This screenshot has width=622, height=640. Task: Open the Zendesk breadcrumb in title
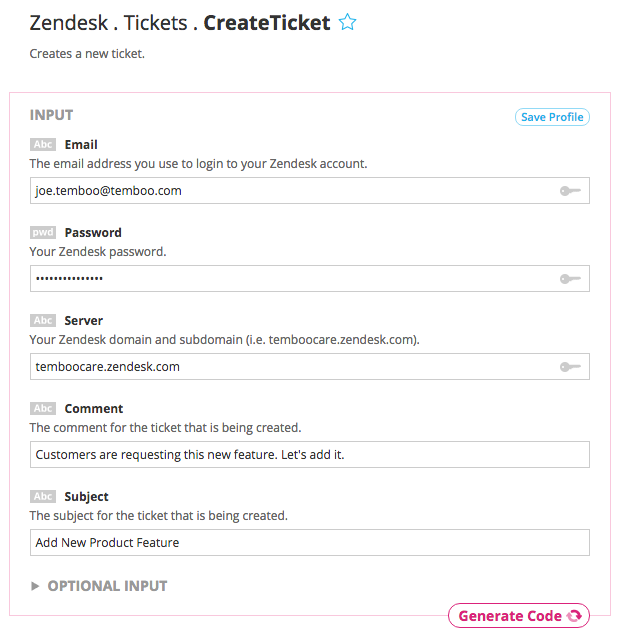click(69, 22)
